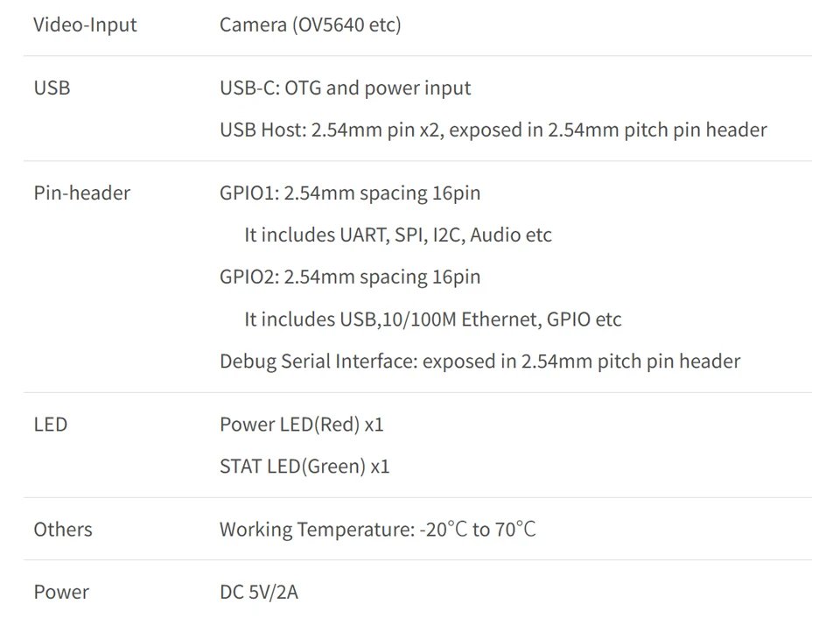The height and width of the screenshot is (639, 840).
Task: Click the Working Temperature value text
Action: point(316,529)
